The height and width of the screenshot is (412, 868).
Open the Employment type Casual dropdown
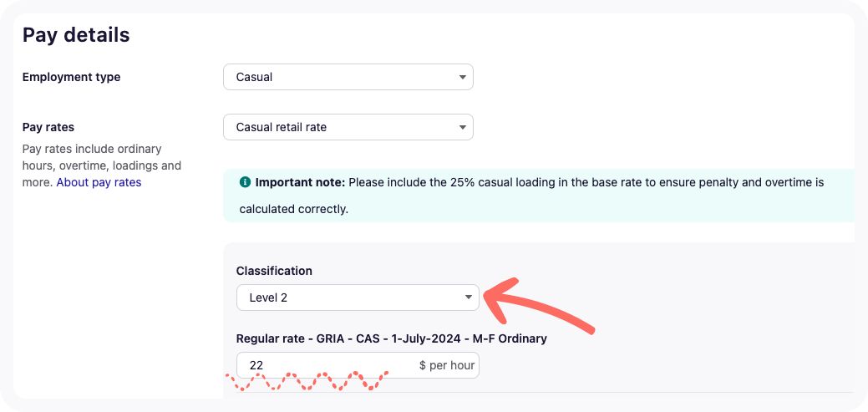(x=348, y=78)
